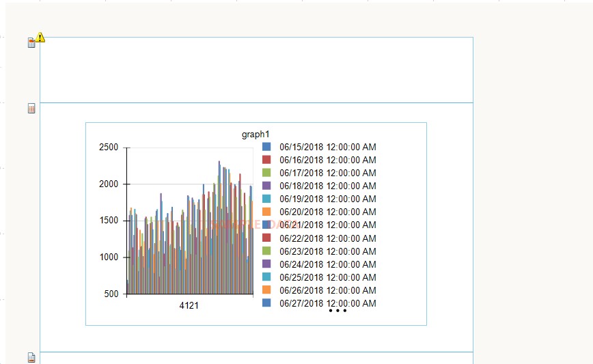
Task: Click the 06/17/2018 legend color swatch
Action: [266, 173]
